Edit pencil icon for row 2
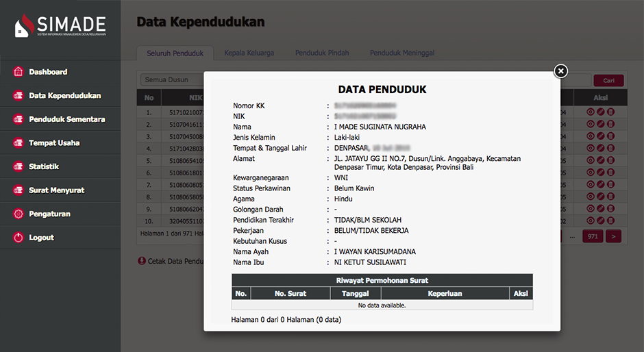The height and width of the screenshot is (352, 644). [x=600, y=124]
